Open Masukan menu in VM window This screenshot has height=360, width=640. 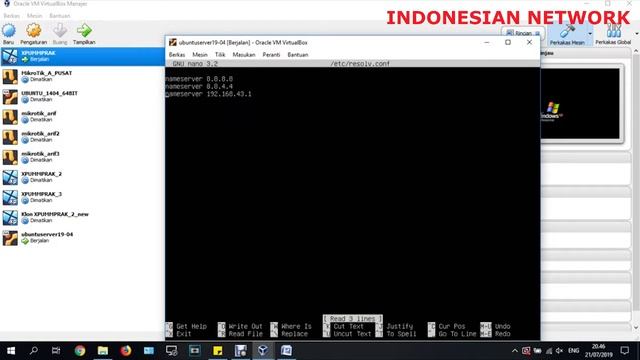244,55
